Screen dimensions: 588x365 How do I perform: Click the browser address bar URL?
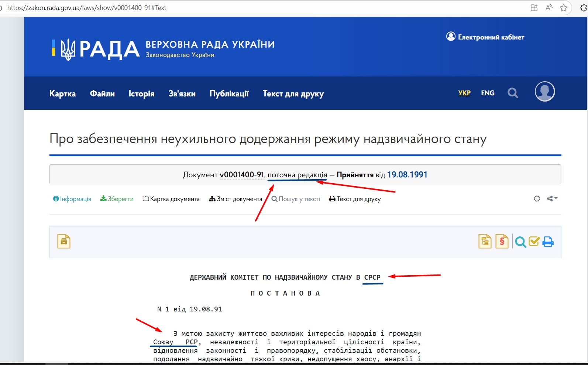pos(87,8)
